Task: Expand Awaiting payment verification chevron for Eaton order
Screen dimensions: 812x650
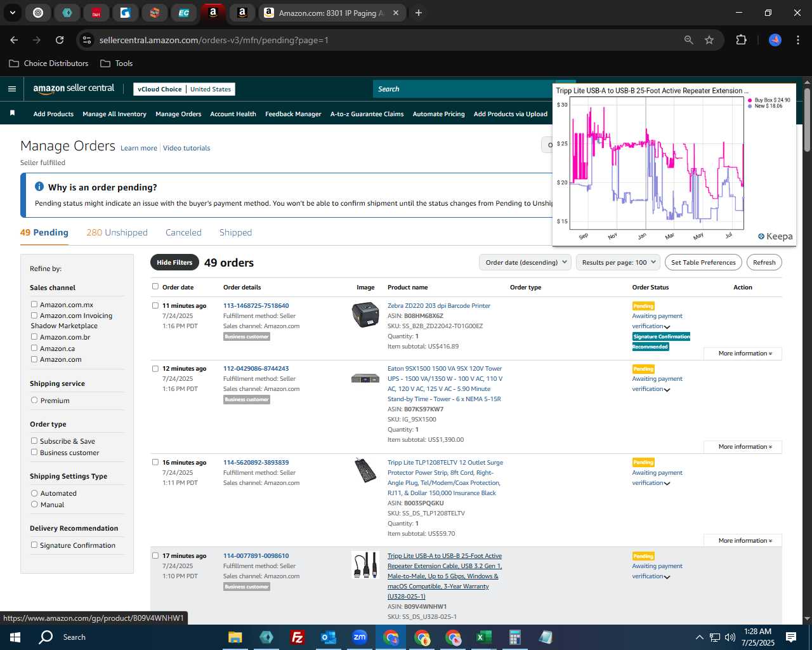Action: coord(667,390)
